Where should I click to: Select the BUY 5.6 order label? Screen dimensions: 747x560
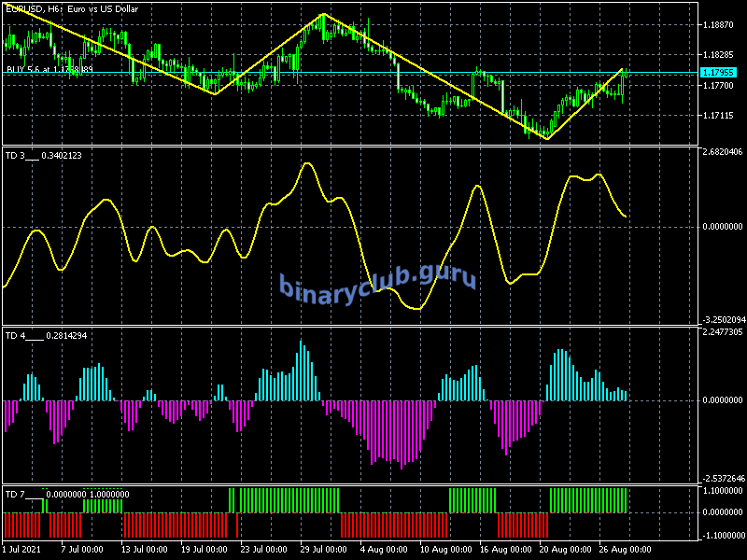(49, 69)
